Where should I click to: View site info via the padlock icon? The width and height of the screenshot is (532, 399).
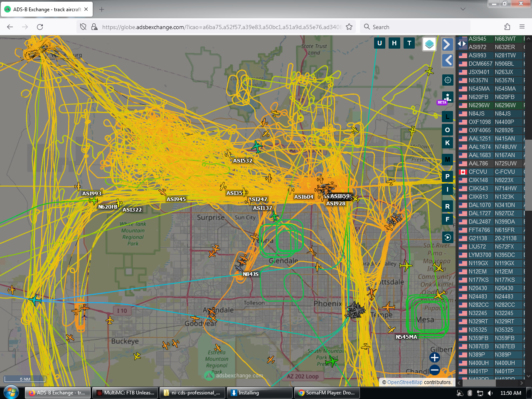(x=94, y=27)
